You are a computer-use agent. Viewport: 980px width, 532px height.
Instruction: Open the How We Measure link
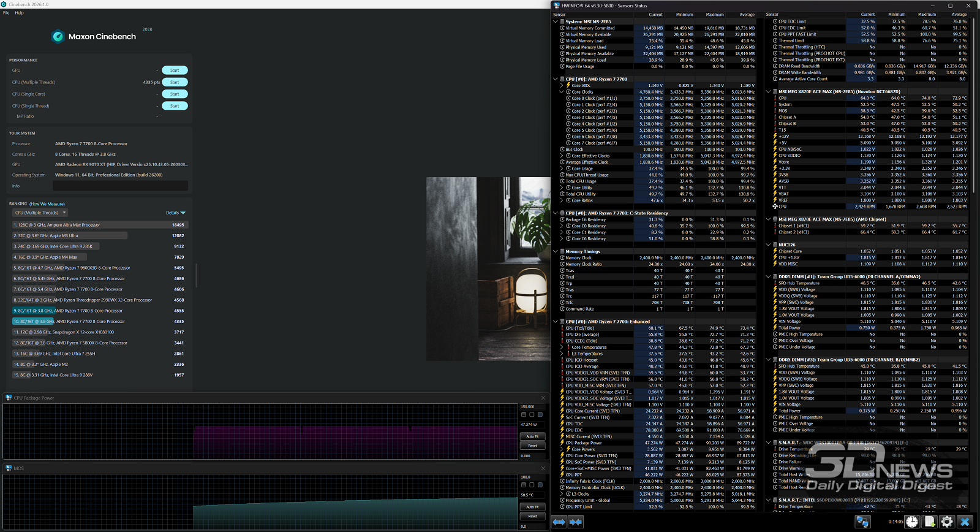tap(47, 204)
